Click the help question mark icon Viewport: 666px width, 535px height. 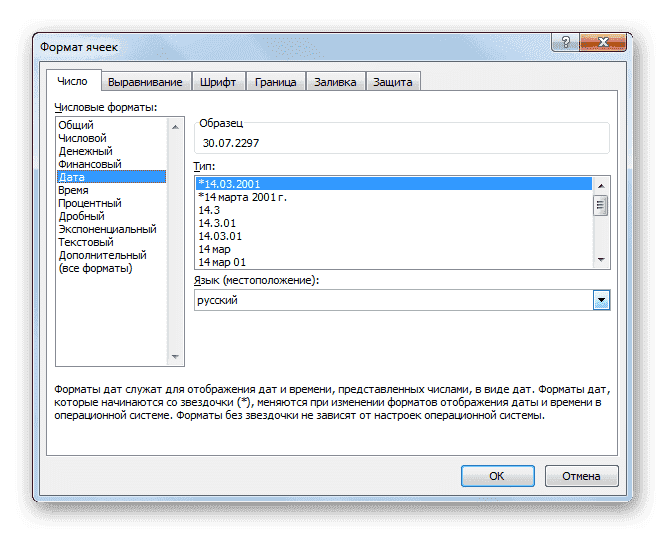[x=565, y=42]
